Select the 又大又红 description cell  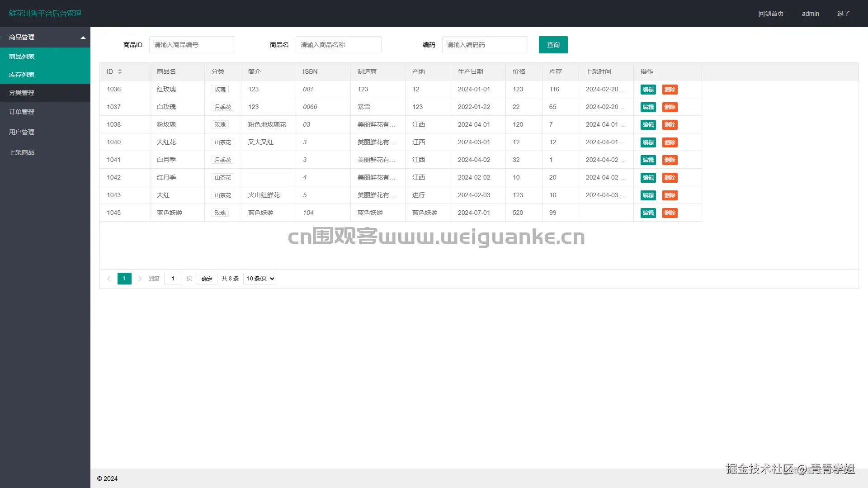point(269,142)
